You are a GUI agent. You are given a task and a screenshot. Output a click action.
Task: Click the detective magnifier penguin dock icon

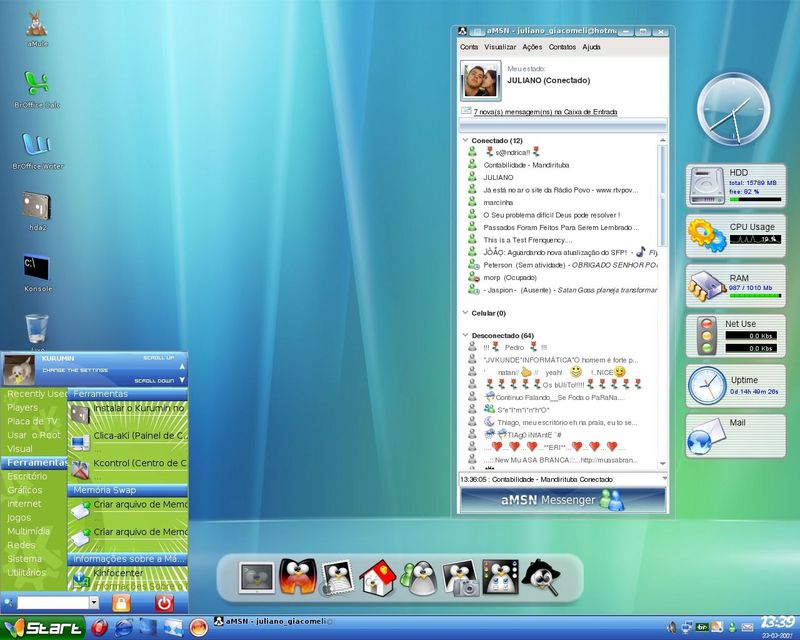click(542, 578)
